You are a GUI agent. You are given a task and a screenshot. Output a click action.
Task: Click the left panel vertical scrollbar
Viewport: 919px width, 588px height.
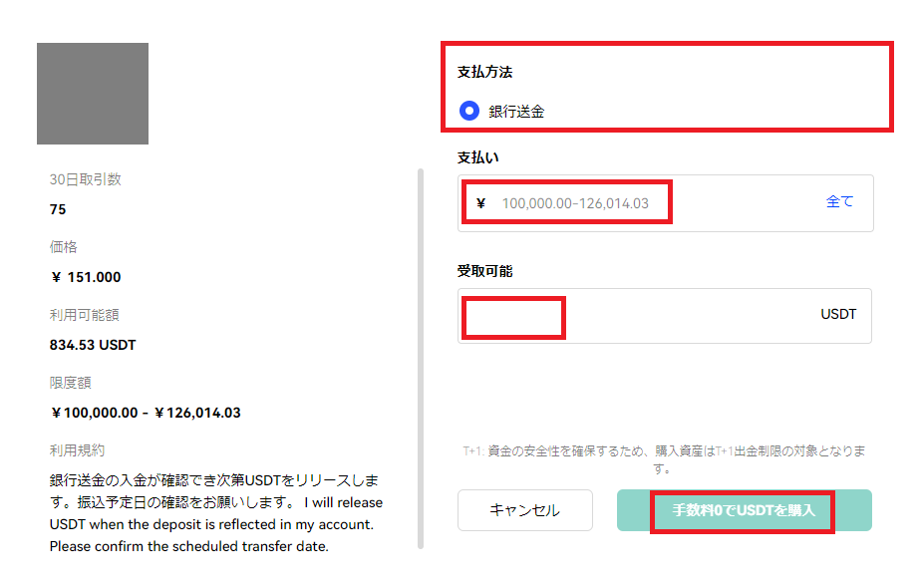pos(421,359)
